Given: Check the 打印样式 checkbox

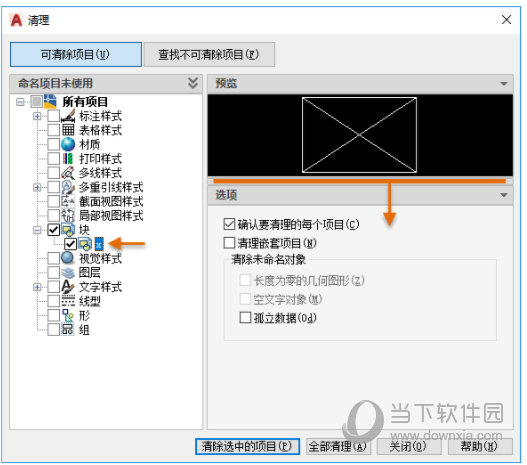Looking at the screenshot, I should [53, 159].
